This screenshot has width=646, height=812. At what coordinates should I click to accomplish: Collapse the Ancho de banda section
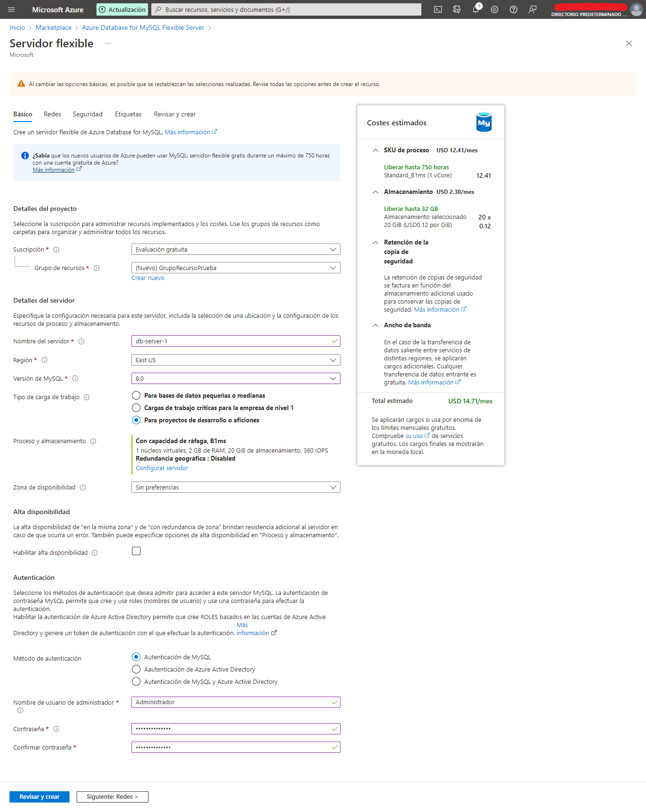coord(375,325)
